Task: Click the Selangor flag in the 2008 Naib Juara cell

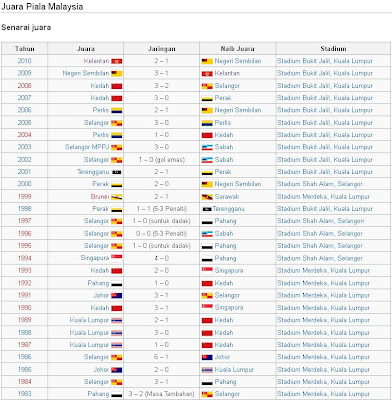Action: (207, 86)
